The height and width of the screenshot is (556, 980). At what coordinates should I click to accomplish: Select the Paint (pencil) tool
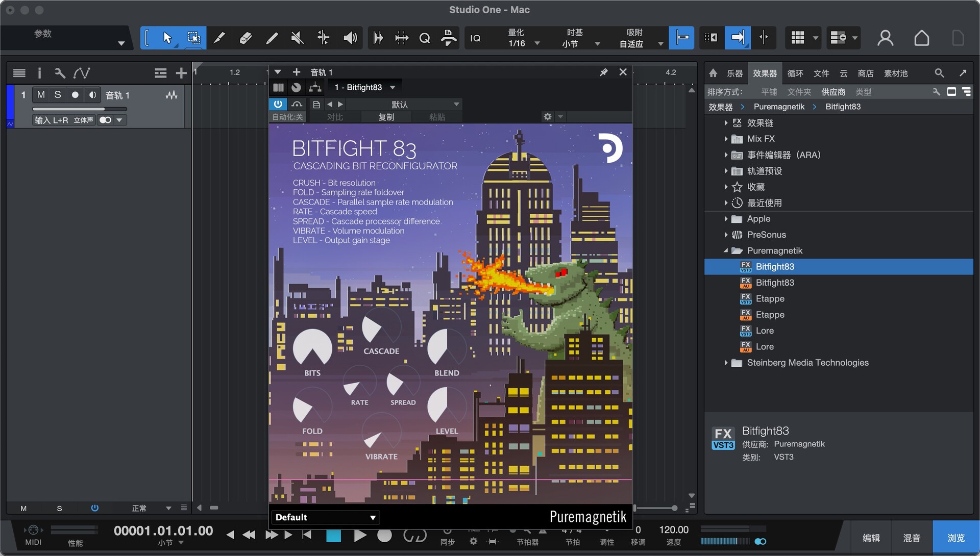272,38
